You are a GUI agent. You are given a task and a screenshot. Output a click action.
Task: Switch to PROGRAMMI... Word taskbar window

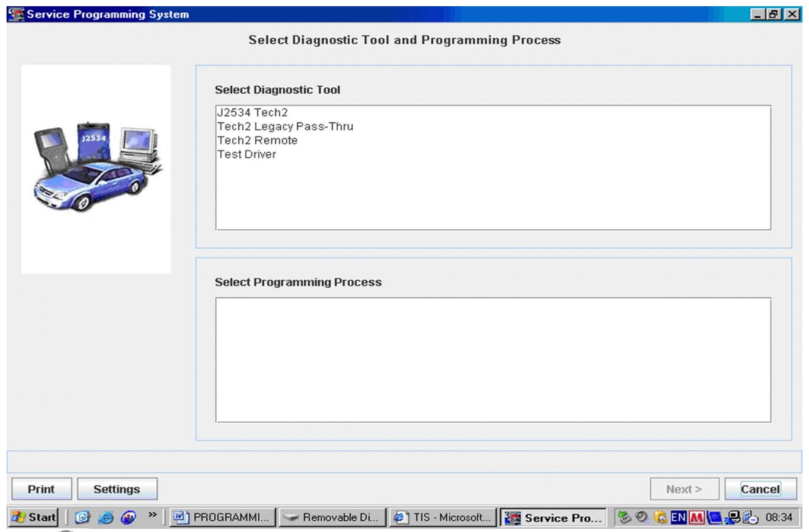[223, 518]
